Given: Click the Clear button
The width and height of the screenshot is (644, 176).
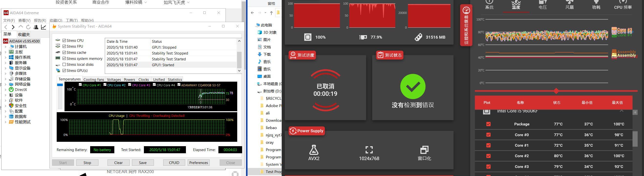Looking at the screenshot, I should 118,163.
